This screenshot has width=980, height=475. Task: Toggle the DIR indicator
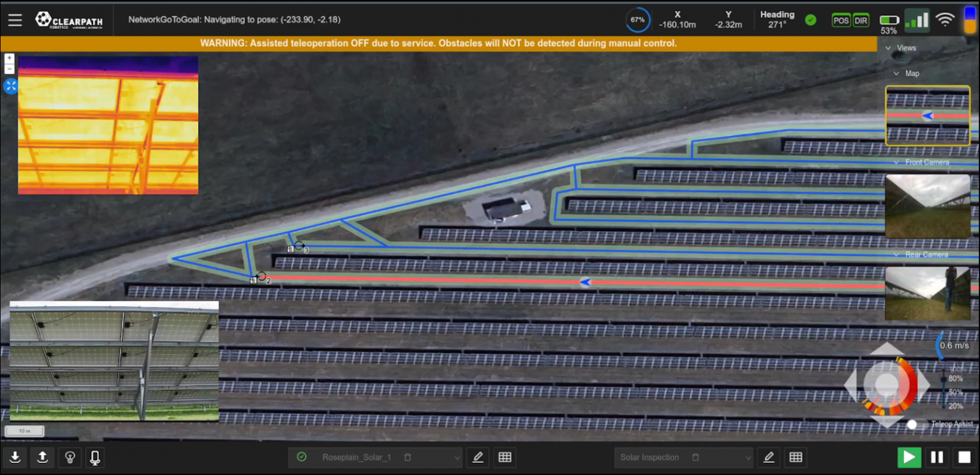click(x=861, y=20)
